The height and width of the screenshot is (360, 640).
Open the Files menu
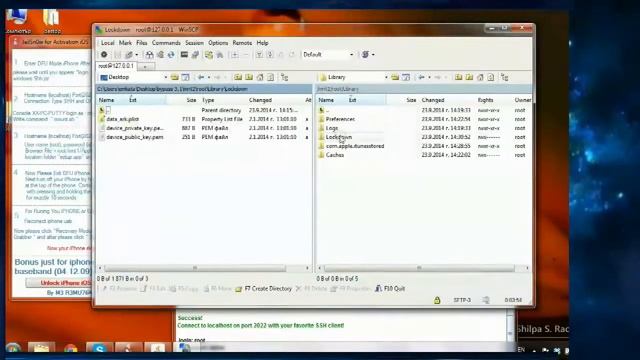click(x=142, y=43)
